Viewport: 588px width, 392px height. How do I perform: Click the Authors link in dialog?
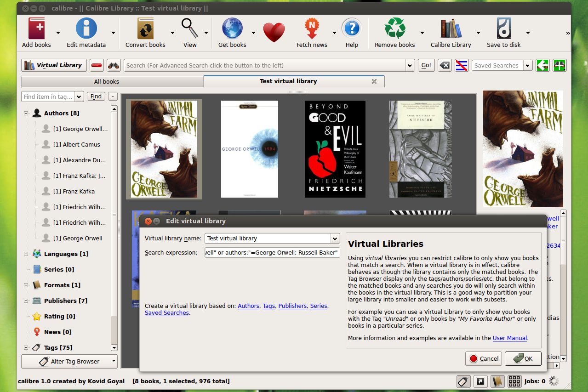(x=249, y=306)
